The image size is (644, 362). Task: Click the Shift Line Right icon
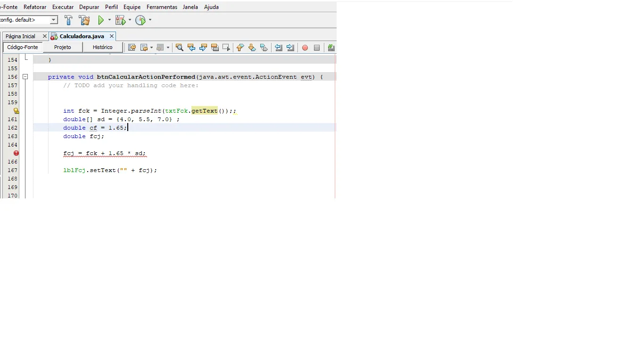point(290,48)
